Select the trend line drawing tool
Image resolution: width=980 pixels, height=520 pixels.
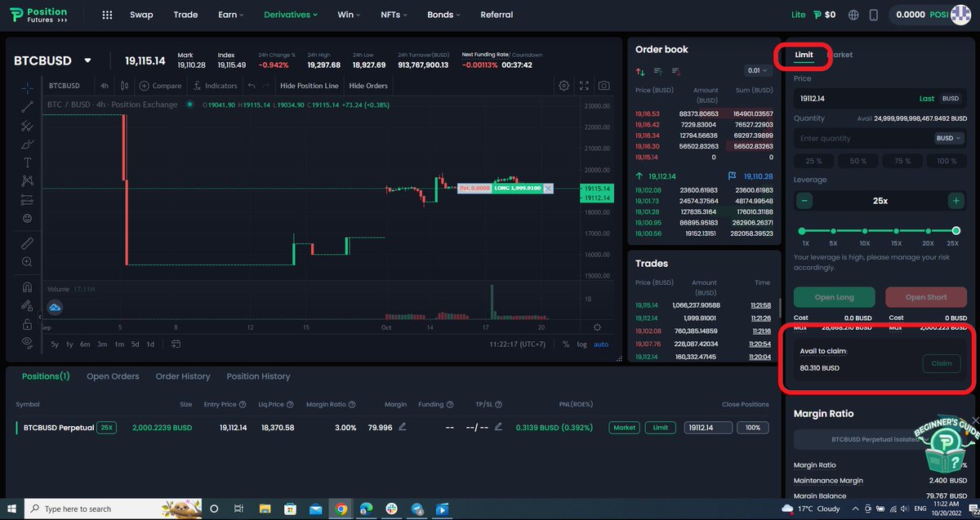pyautogui.click(x=28, y=106)
